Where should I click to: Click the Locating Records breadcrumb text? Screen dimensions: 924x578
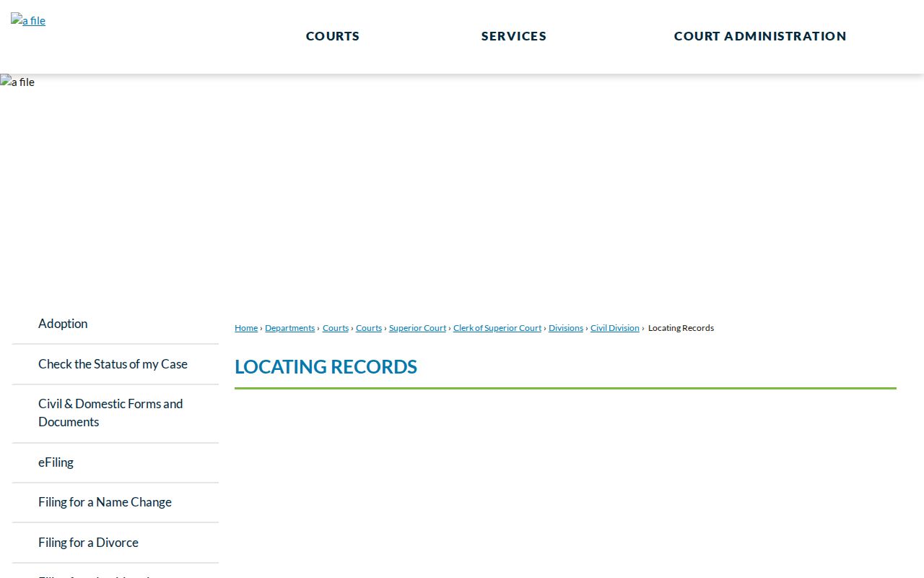click(681, 328)
